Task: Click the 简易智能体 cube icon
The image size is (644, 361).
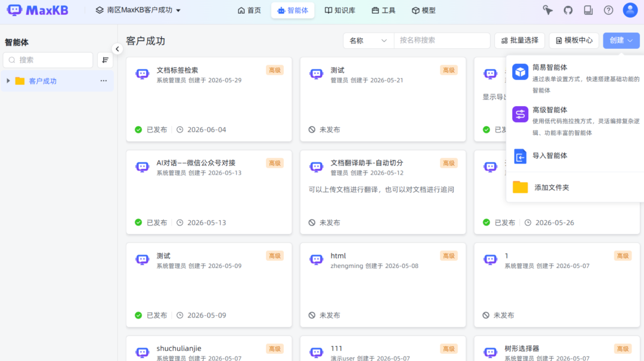Action: pyautogui.click(x=520, y=72)
